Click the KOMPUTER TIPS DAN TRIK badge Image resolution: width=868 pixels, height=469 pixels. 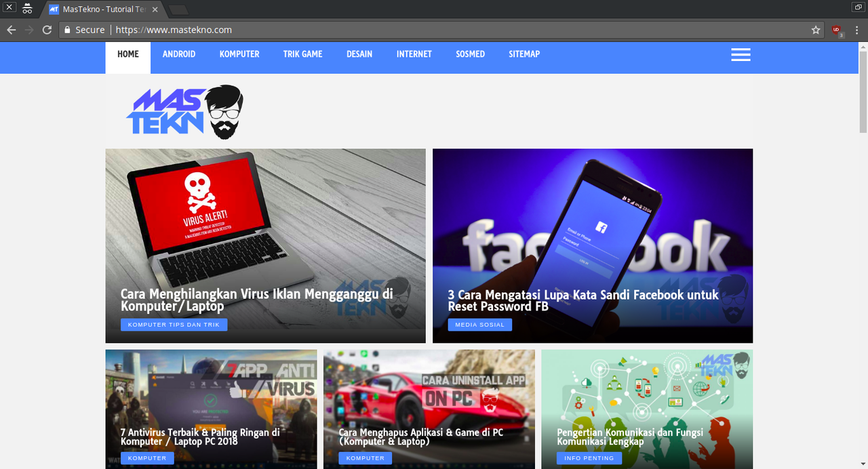[174, 325]
